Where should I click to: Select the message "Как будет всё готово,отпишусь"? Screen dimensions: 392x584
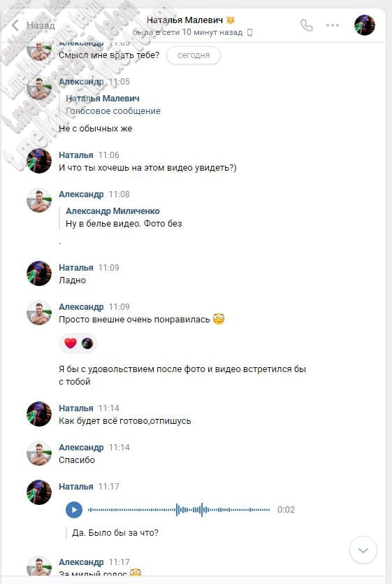(x=124, y=421)
